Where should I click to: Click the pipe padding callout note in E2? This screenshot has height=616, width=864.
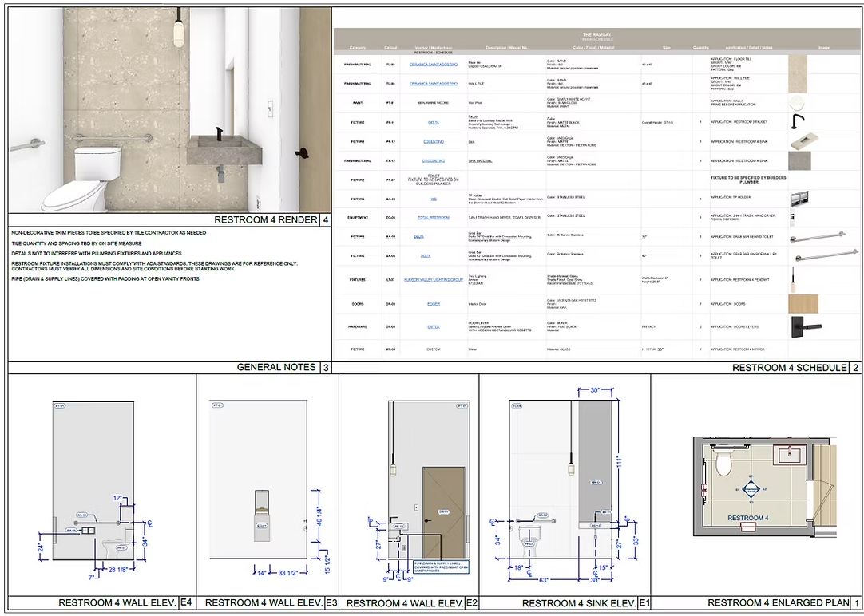[441, 567]
